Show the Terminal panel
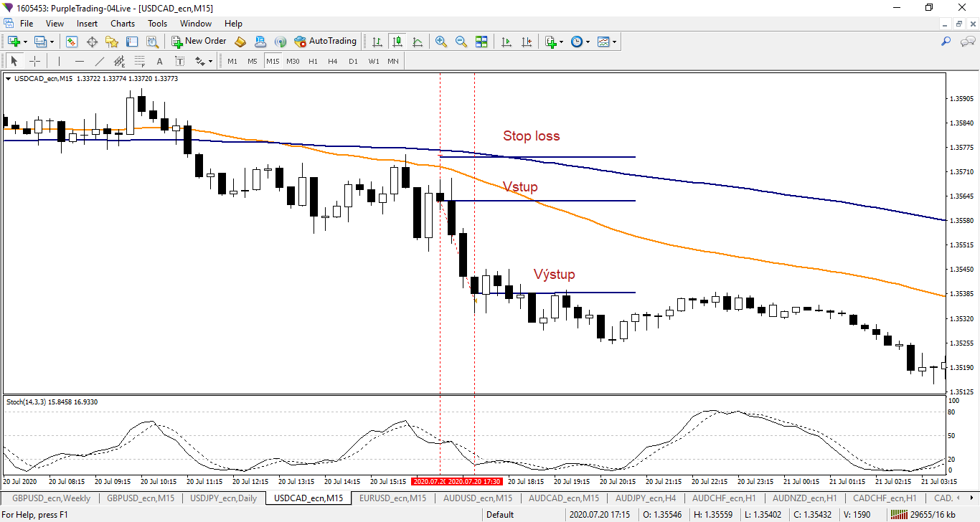Screen dimensions: 980x522 click(132, 42)
